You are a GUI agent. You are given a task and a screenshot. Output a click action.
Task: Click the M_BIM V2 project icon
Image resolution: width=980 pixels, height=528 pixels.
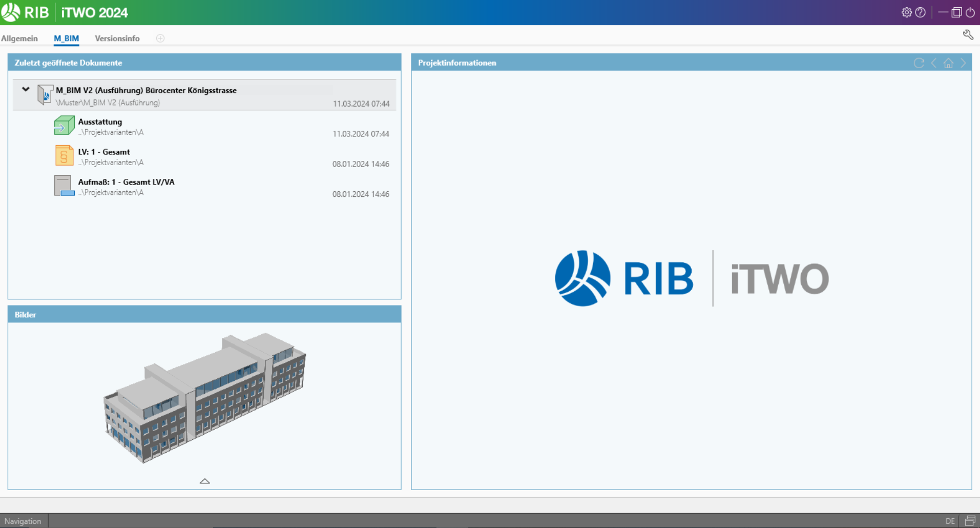[45, 95]
